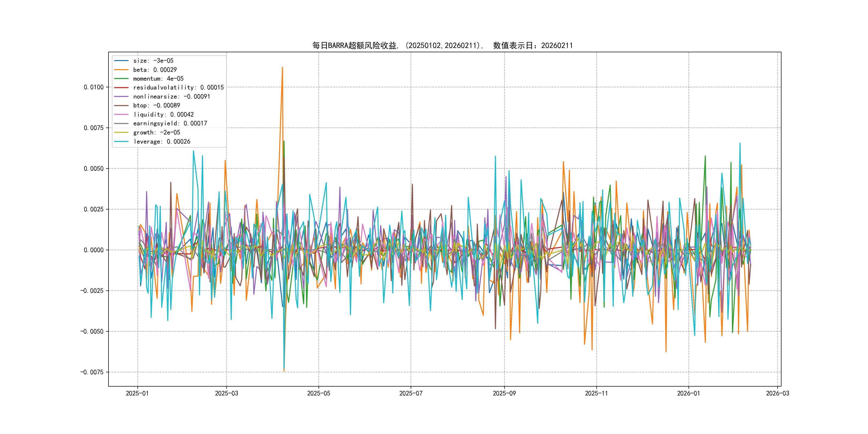
Task: Click the cyan leverage line swatch
Action: [121, 141]
